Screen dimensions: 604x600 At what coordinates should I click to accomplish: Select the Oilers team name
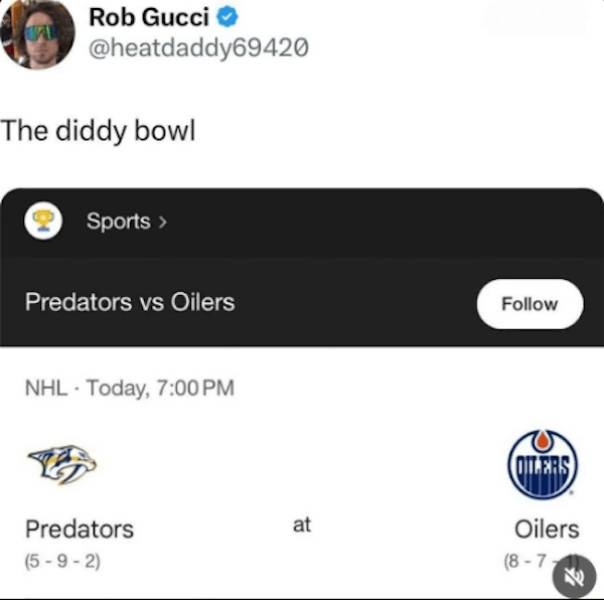(546, 528)
